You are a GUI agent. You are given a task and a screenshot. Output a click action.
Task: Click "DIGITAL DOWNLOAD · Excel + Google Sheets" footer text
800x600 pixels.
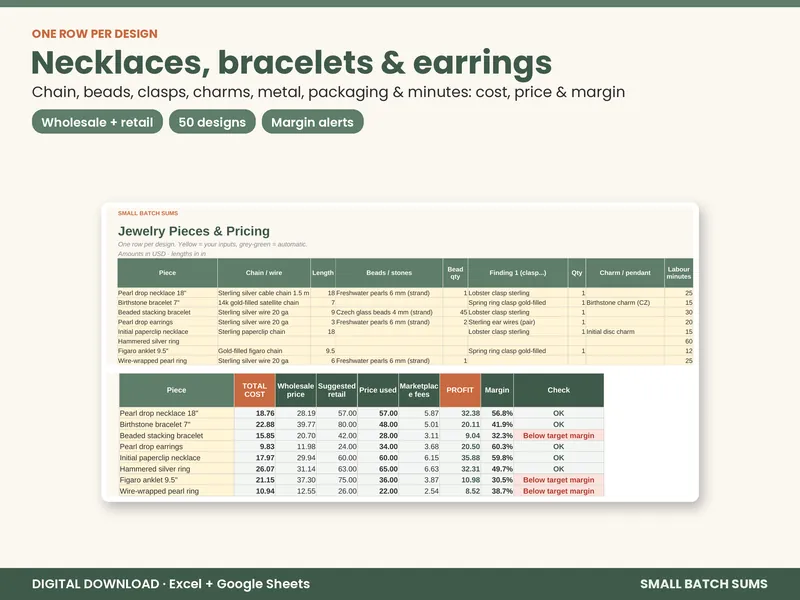[x=171, y=584]
